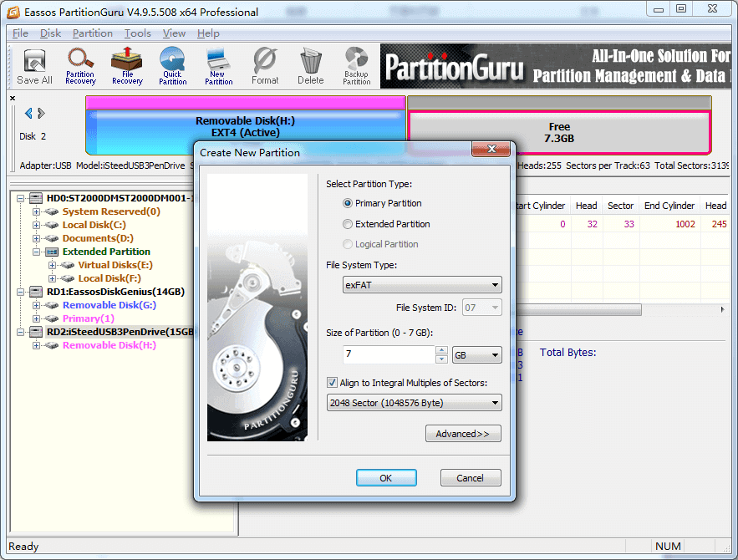Click RD1 EassosDiskGenius disk icon
Screen dimensions: 738x560
pyautogui.click(x=36, y=292)
